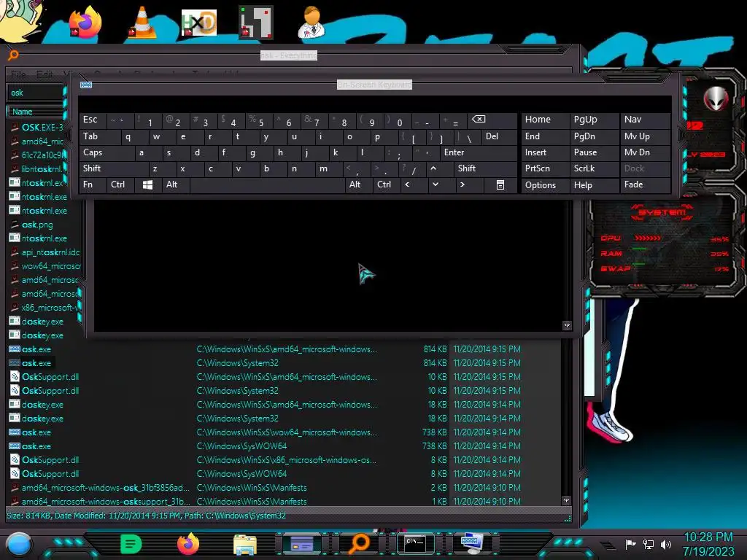Screen dimensions: 747x560
Task: Launch HxD hex editor desktop icon
Action: (x=198, y=23)
